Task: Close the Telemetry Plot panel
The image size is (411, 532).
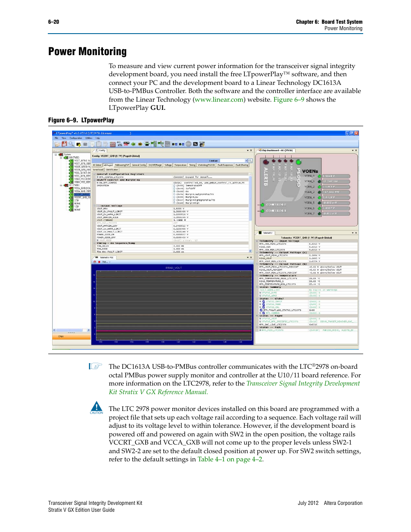Action: click(251, 258)
